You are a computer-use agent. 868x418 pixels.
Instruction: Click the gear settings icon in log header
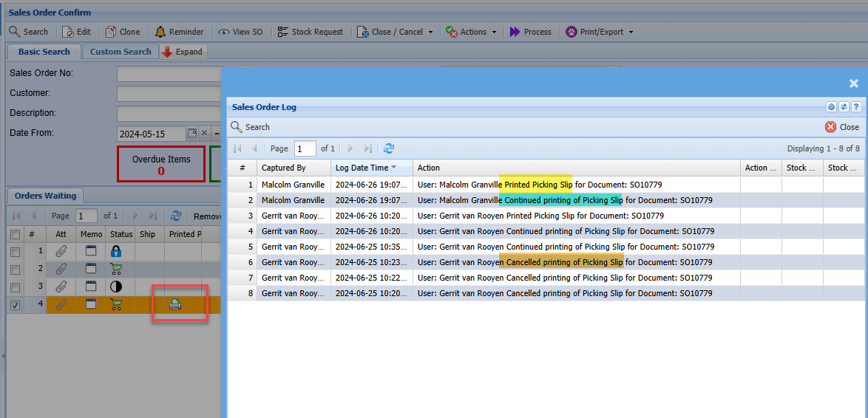(x=831, y=107)
